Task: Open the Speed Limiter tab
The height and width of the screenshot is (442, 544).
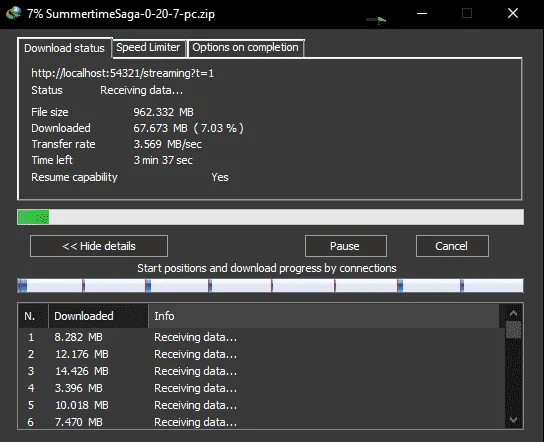Action: coord(148,47)
